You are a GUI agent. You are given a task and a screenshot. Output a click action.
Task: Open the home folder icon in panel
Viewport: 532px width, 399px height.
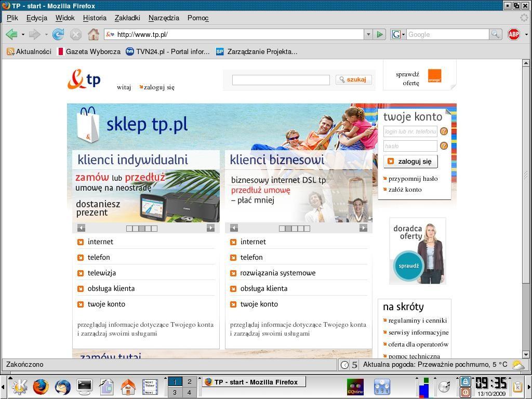pyautogui.click(x=128, y=387)
